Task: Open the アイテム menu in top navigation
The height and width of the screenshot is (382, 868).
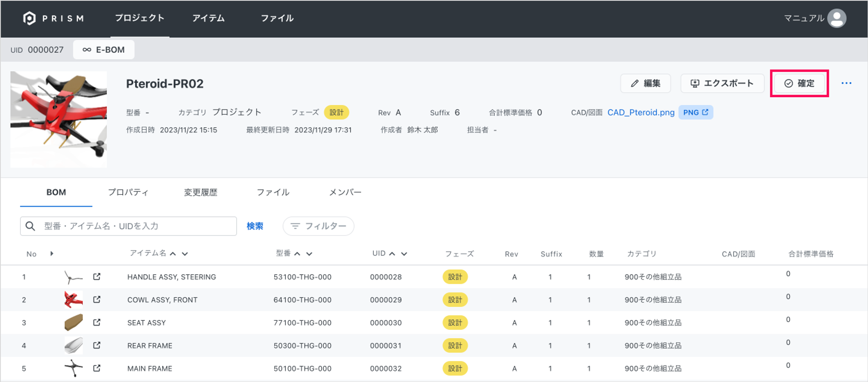Action: click(208, 18)
